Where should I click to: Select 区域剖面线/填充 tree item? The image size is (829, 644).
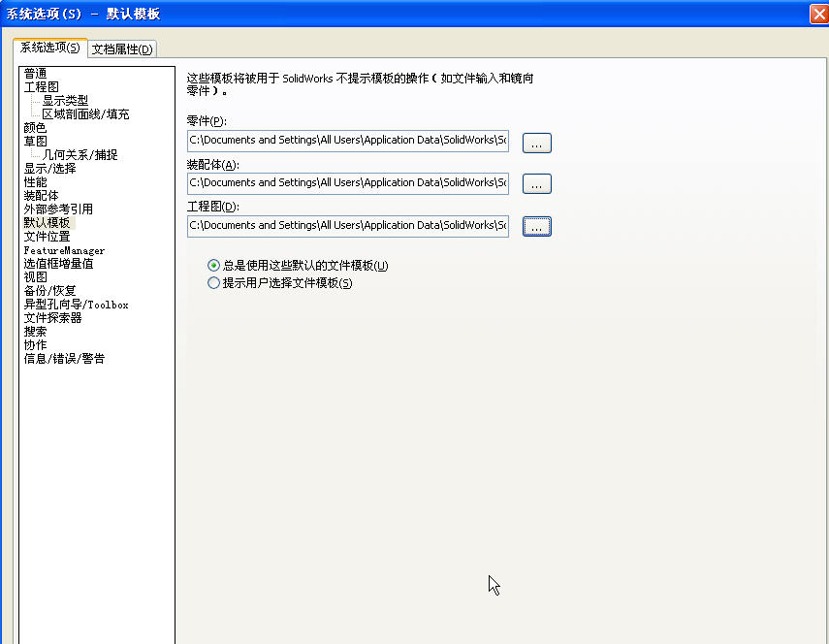pos(85,114)
